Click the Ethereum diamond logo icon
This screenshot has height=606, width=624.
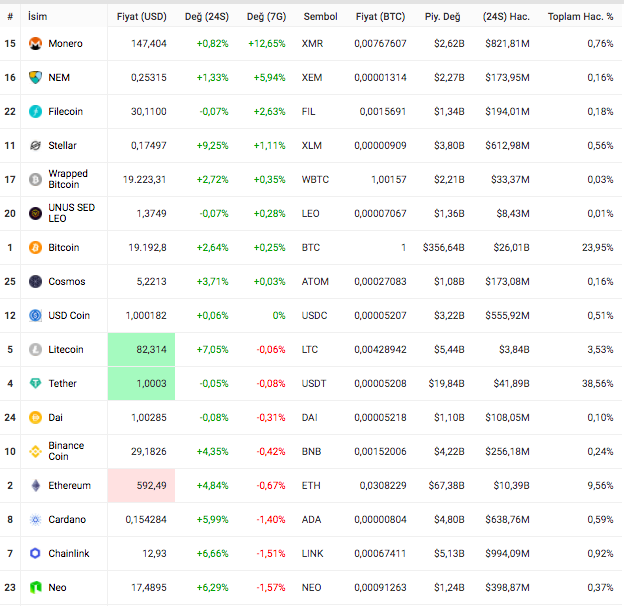tap(35, 485)
